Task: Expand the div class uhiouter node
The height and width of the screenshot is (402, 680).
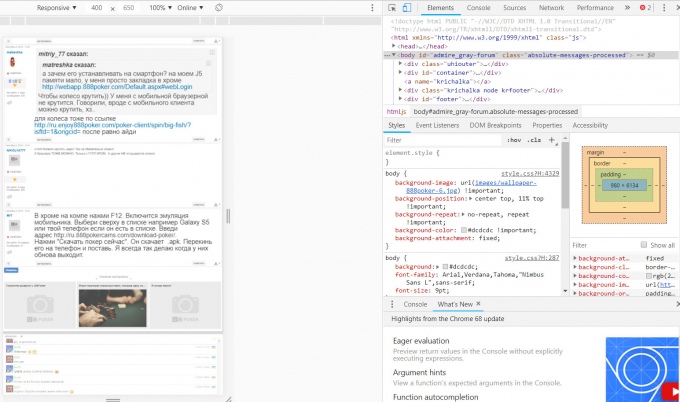Action: point(400,64)
